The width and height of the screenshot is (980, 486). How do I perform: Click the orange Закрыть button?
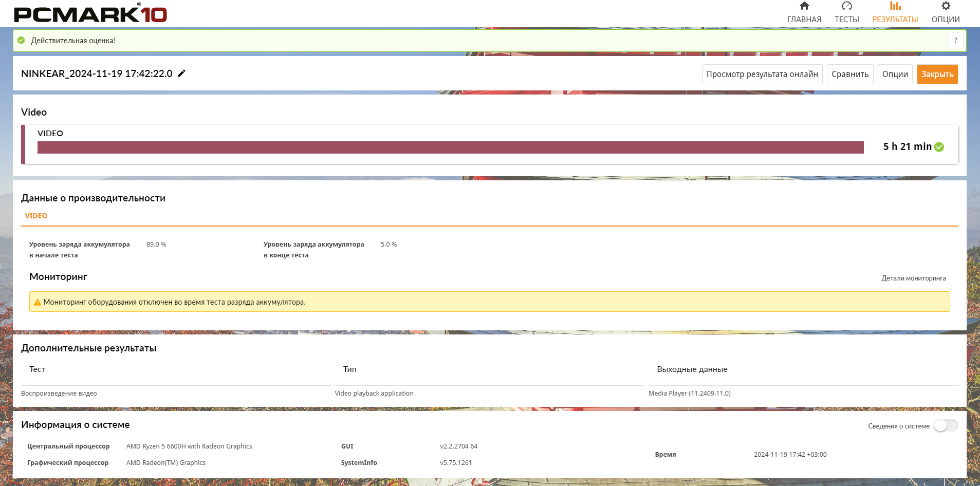click(937, 74)
